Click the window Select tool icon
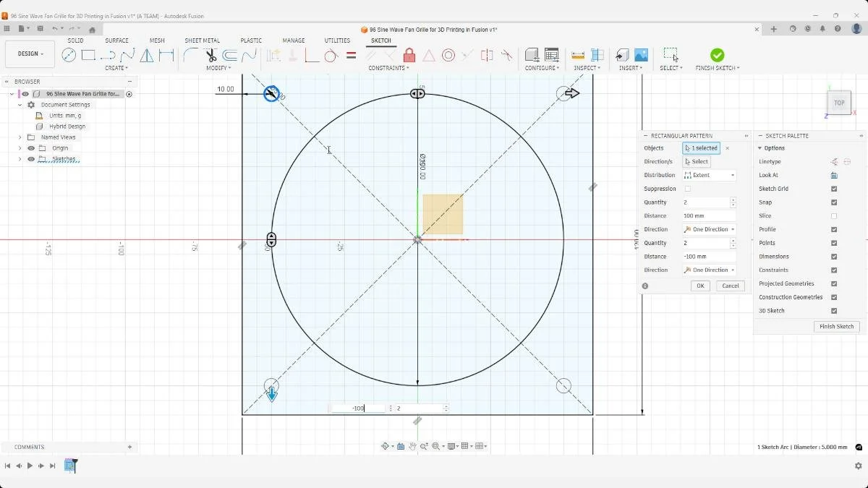 [x=671, y=55]
